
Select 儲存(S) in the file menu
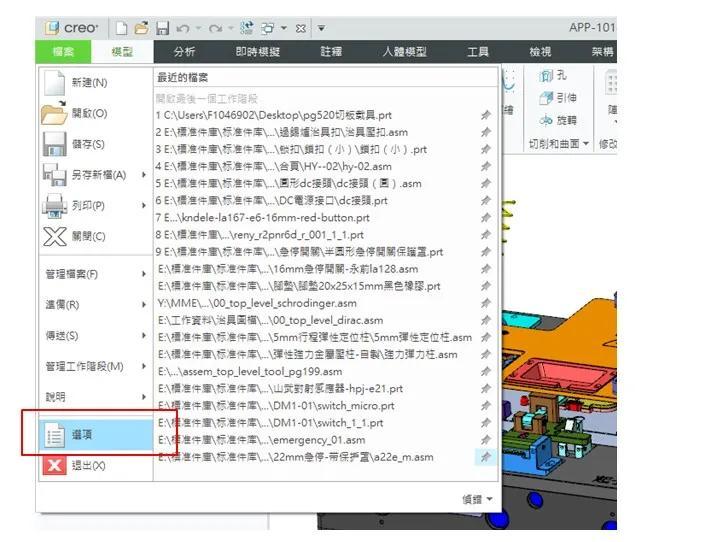pyautogui.click(x=95, y=144)
